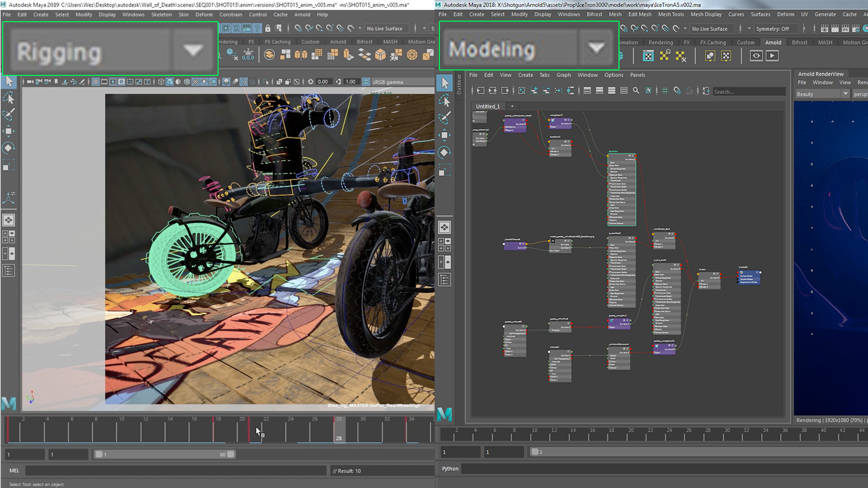Image resolution: width=868 pixels, height=488 pixels.
Task: Click the Maya logo icon below the left toolbox
Action: pos(8,404)
